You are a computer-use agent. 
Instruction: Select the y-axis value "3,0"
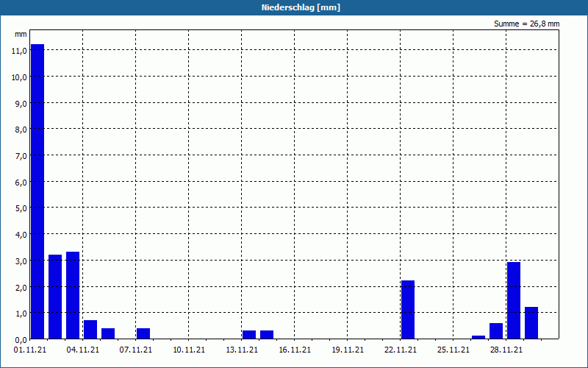coord(21,261)
